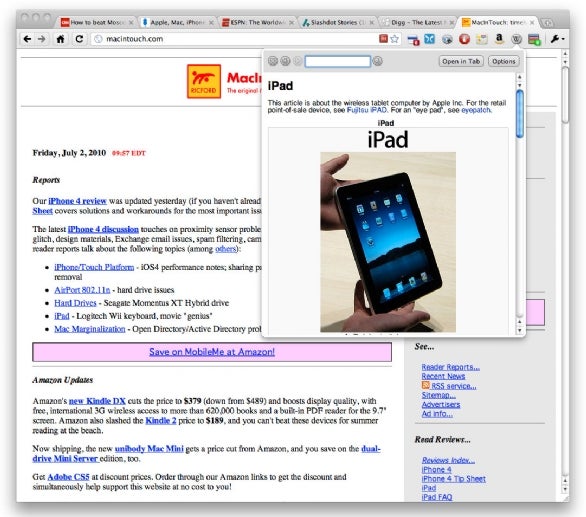Open the unibody Mac Mini link
The height and width of the screenshot is (517, 586).
[x=149, y=449]
